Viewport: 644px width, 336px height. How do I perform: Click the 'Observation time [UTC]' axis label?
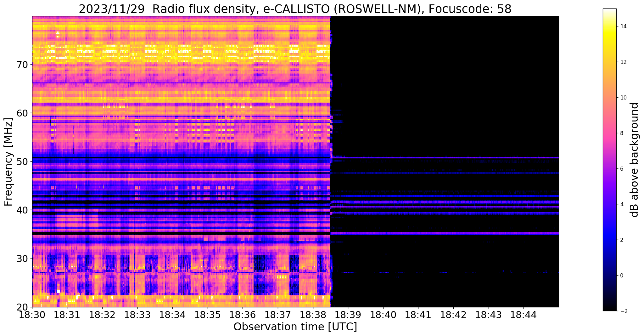tap(295, 327)
